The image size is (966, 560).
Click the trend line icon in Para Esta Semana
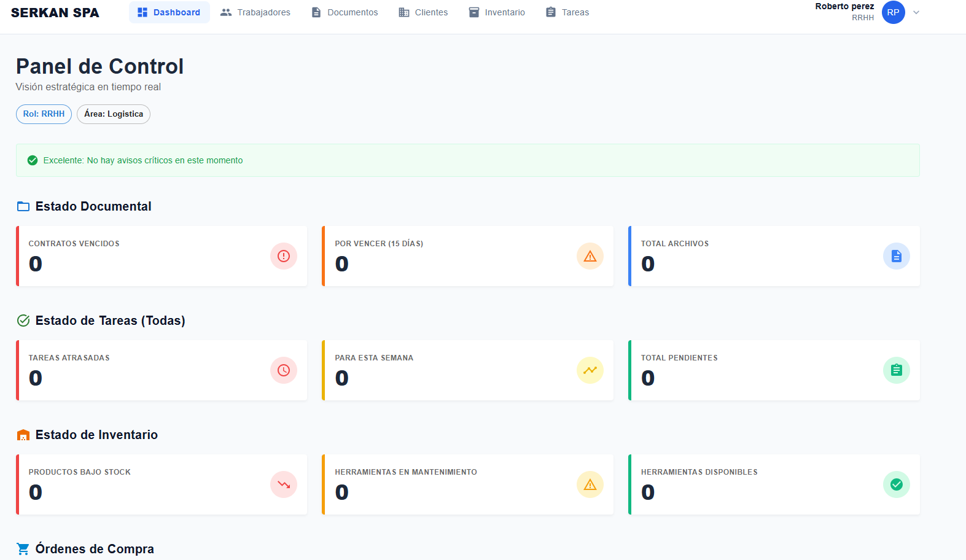point(590,370)
